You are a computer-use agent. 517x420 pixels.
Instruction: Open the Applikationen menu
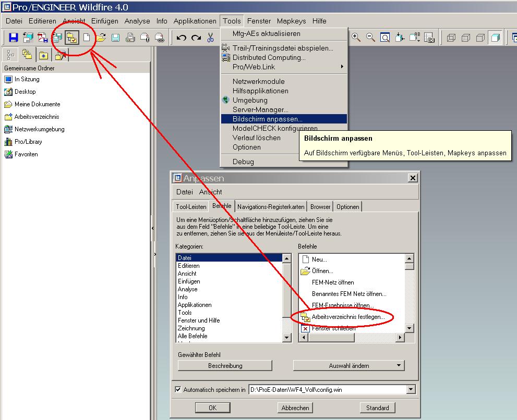195,21
